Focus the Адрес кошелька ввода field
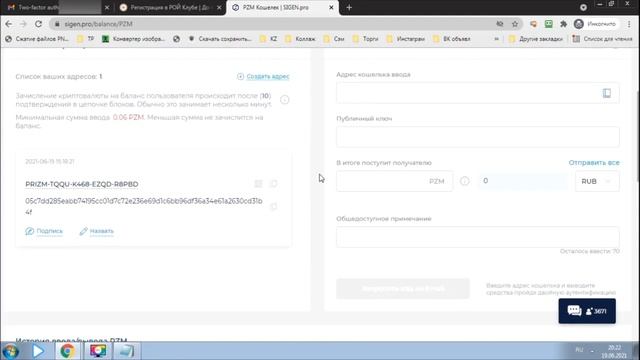The height and width of the screenshot is (360, 640). [478, 93]
